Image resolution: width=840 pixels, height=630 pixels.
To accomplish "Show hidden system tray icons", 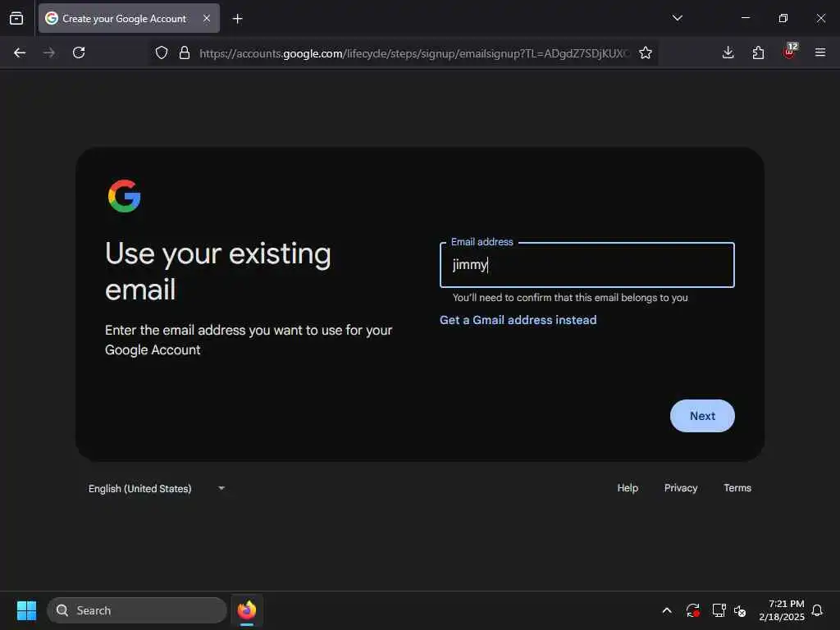I will (667, 610).
